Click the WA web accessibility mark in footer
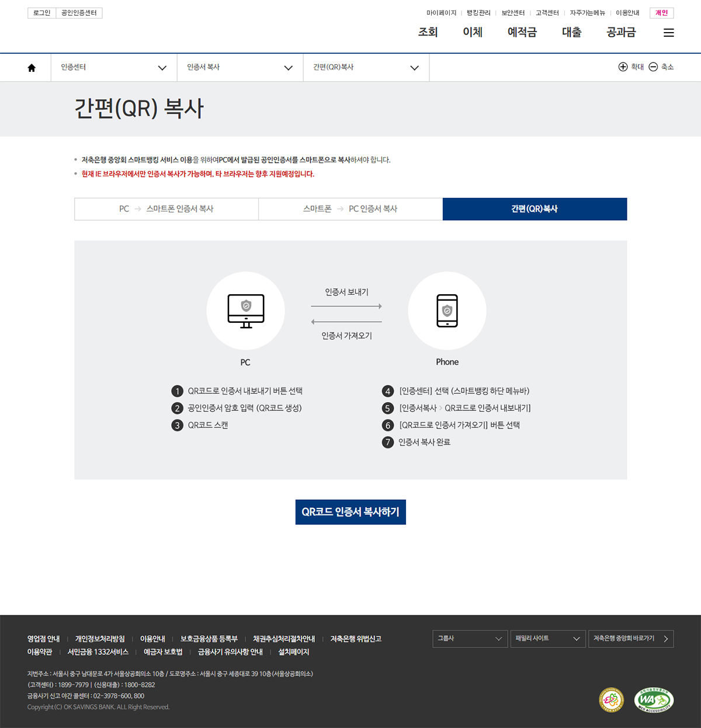Image resolution: width=701 pixels, height=728 pixels. (x=654, y=700)
